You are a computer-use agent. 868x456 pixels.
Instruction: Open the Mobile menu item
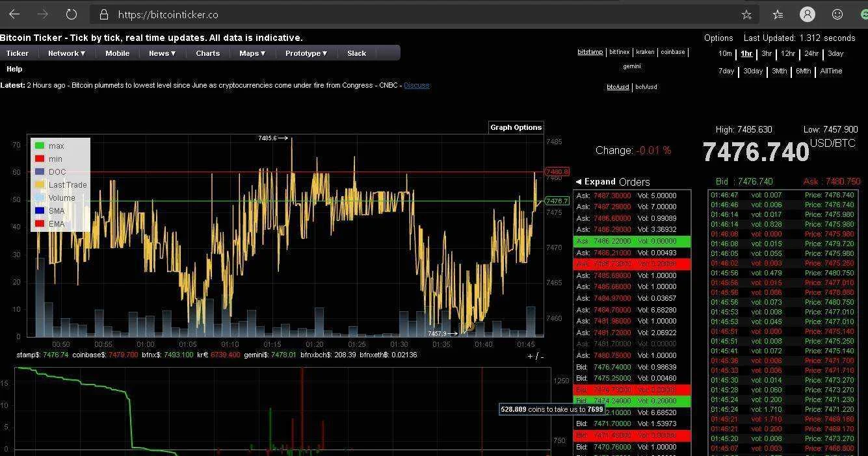(x=117, y=53)
